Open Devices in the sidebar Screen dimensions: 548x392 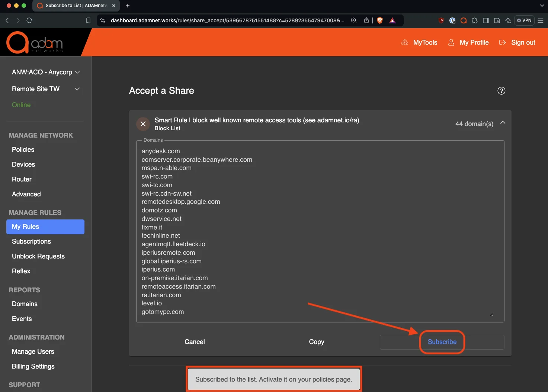23,164
